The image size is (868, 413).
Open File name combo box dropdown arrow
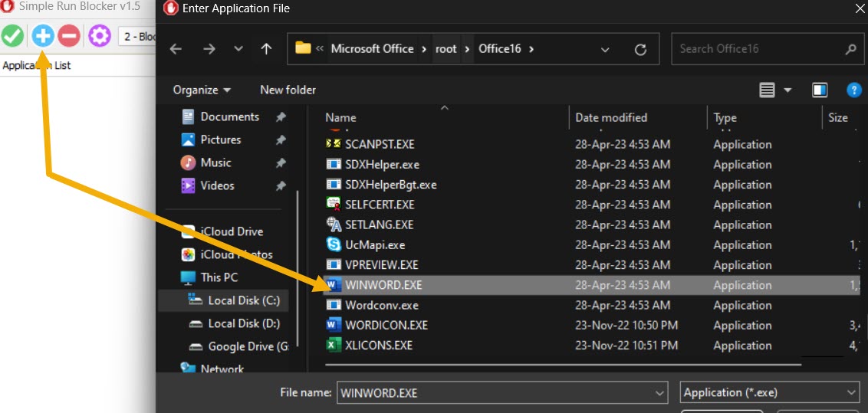click(659, 393)
